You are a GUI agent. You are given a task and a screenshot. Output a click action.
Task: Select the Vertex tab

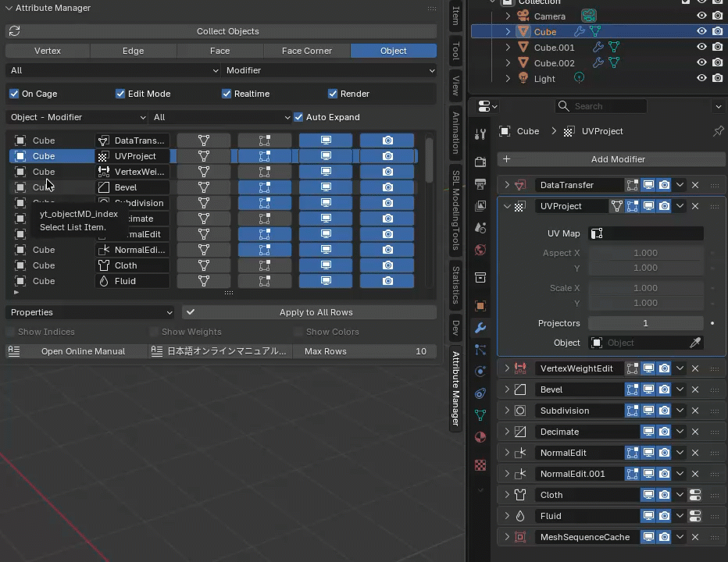(48, 51)
